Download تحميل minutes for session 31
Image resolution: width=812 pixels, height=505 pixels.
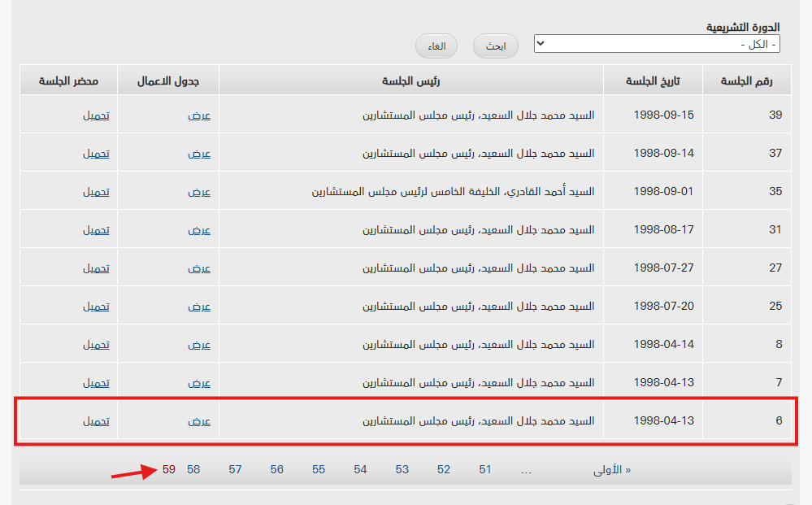click(97, 230)
